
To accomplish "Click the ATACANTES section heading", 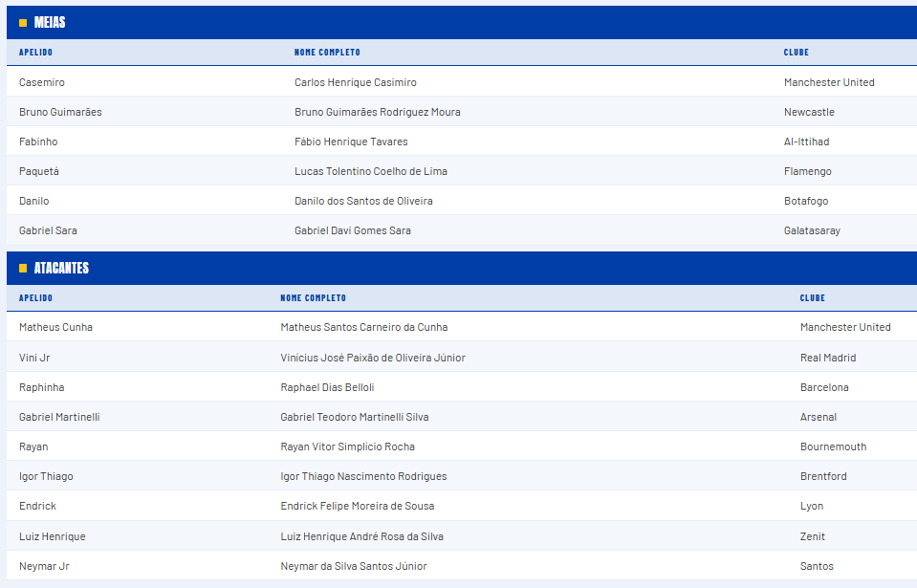I will tap(61, 269).
